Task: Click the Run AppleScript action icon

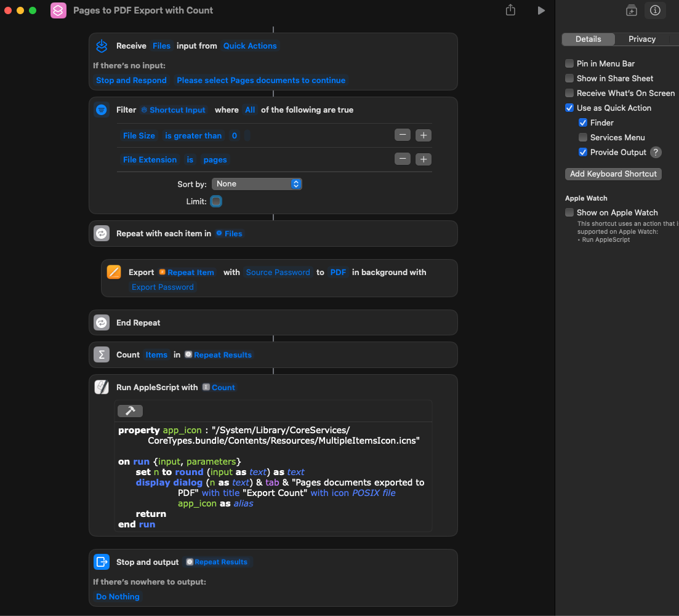Action: 102,388
